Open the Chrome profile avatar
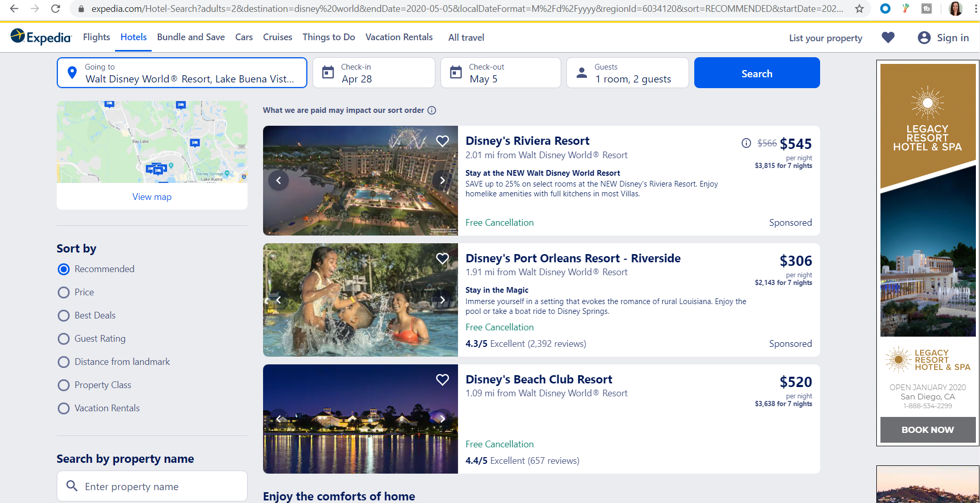Image resolution: width=980 pixels, height=503 pixels. (x=955, y=9)
